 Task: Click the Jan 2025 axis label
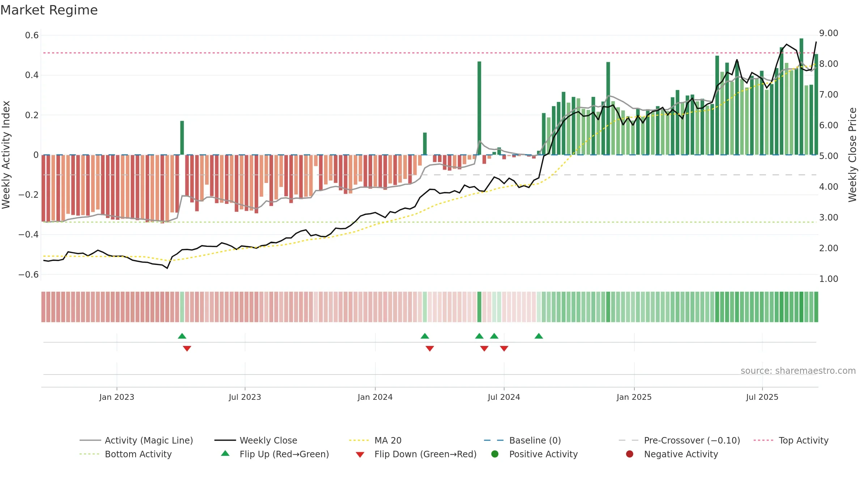[x=634, y=397]
